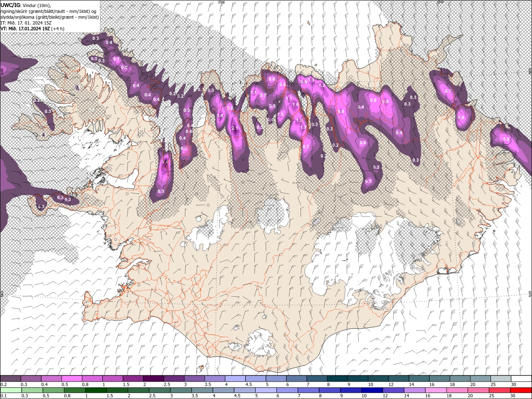Click the white 30 swatch in the upper legend
The image size is (532, 399).
coord(521,379)
